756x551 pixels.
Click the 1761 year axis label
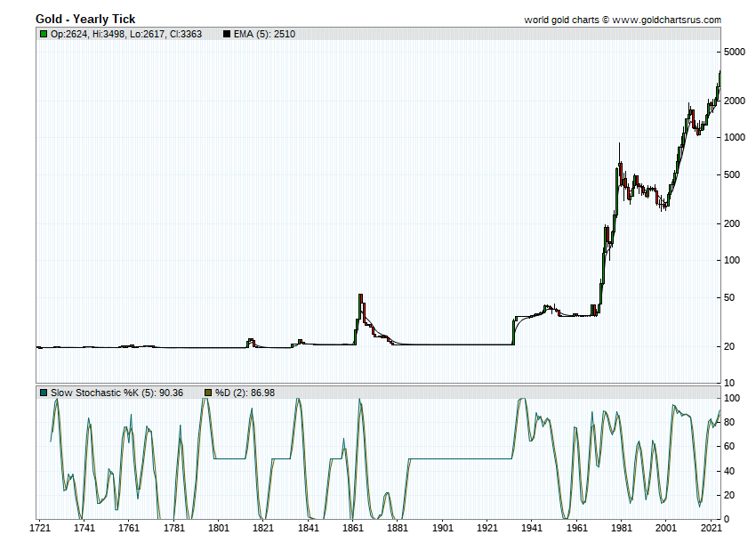[x=129, y=527]
